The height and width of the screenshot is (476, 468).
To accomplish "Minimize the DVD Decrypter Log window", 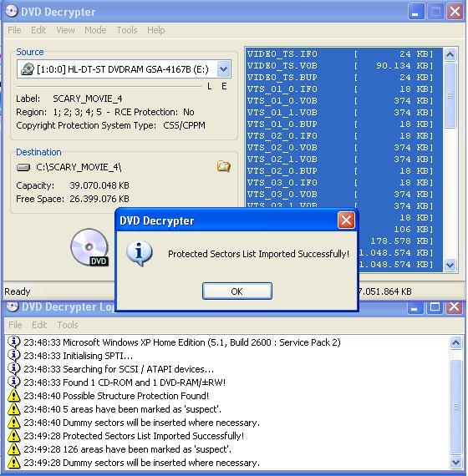I will (415, 307).
